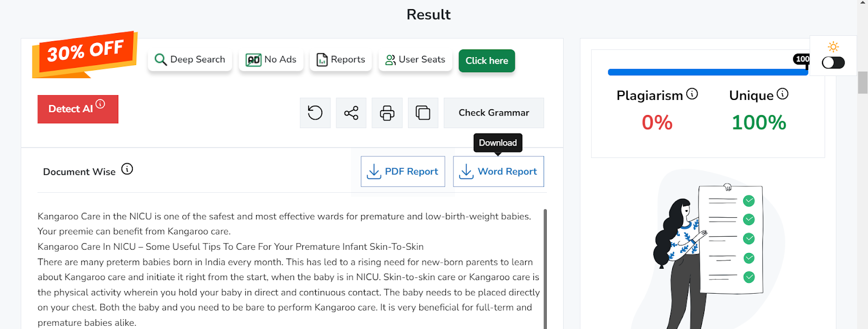The image size is (868, 329).
Task: Click the blue plagiarism progress bar
Action: (708, 72)
